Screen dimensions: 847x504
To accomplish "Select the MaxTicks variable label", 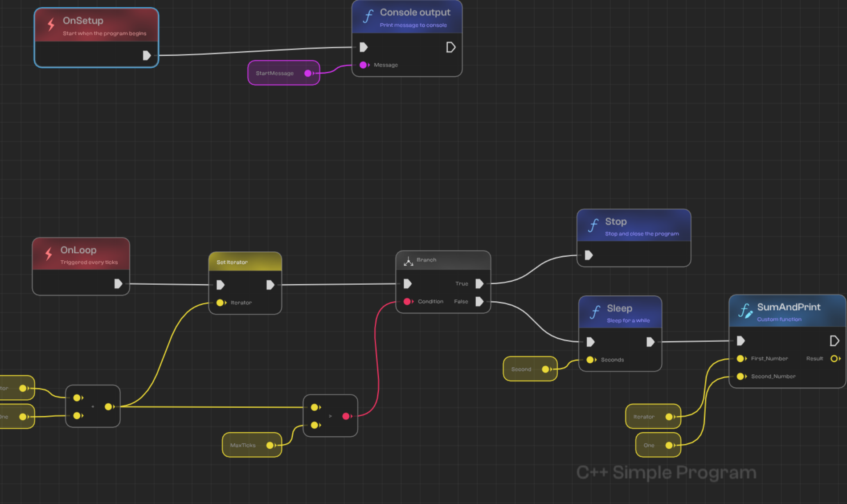I will (243, 445).
